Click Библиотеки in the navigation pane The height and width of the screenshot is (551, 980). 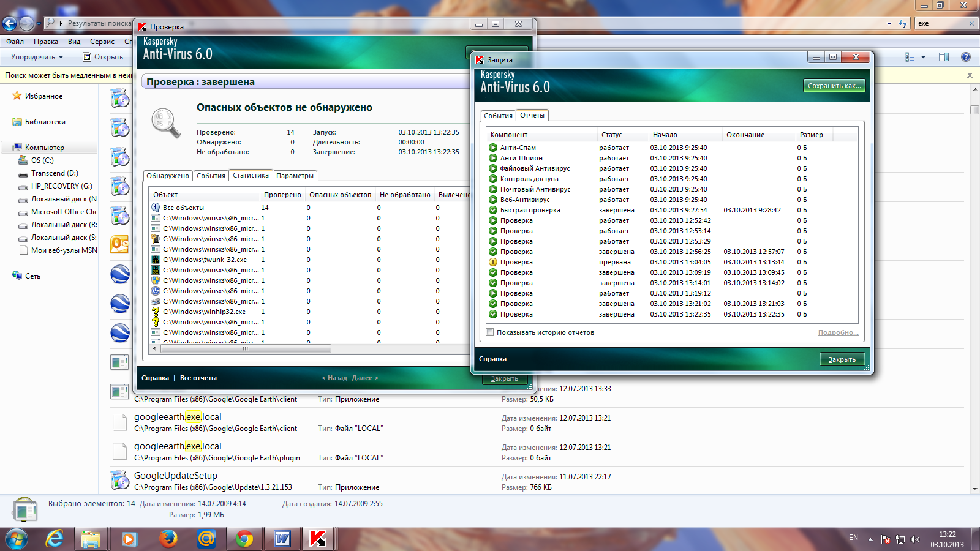click(x=39, y=122)
